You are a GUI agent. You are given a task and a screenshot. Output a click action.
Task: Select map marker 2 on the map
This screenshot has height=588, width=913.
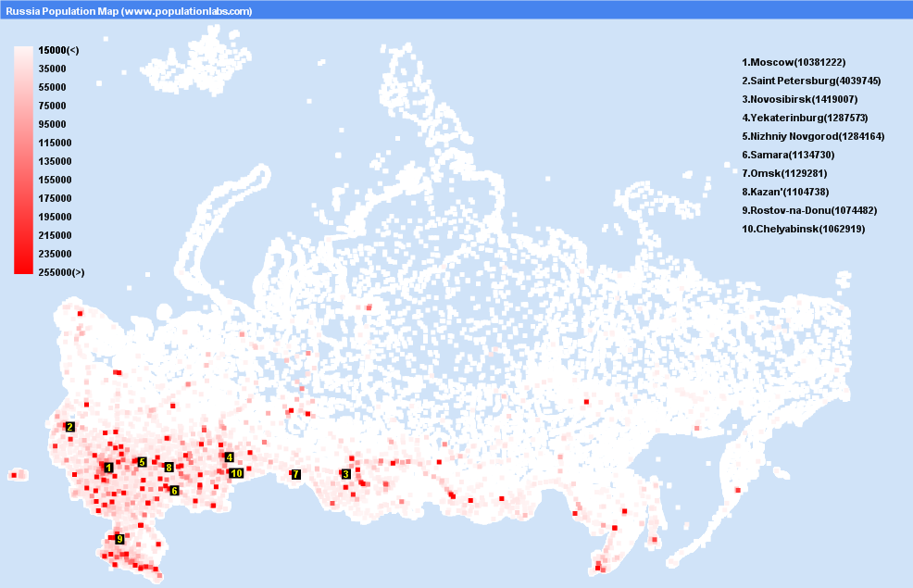tap(69, 427)
